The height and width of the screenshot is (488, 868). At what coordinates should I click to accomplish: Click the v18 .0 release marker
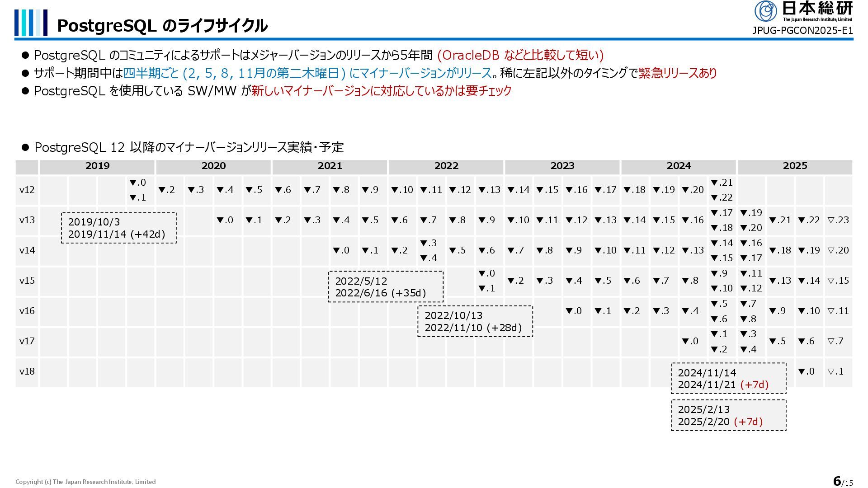click(x=806, y=371)
